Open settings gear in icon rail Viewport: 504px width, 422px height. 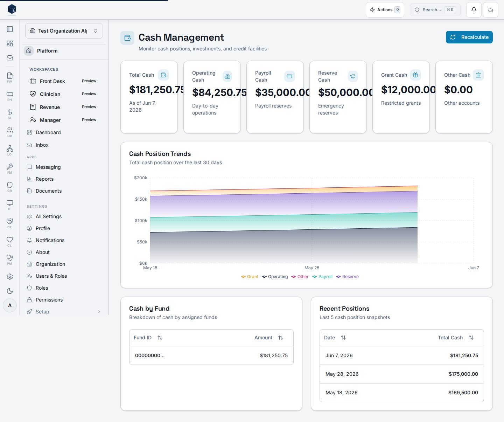[10, 277]
